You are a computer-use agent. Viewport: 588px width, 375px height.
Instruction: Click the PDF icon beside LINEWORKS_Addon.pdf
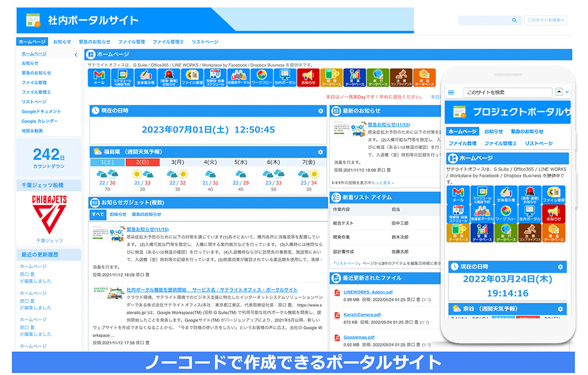[x=337, y=293]
